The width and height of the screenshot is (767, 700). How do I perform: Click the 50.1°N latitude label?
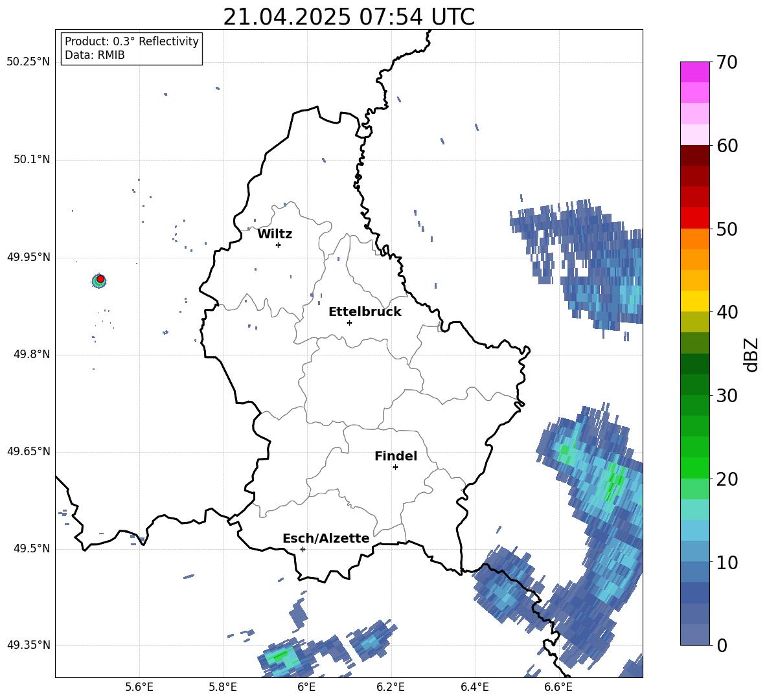click(x=32, y=160)
